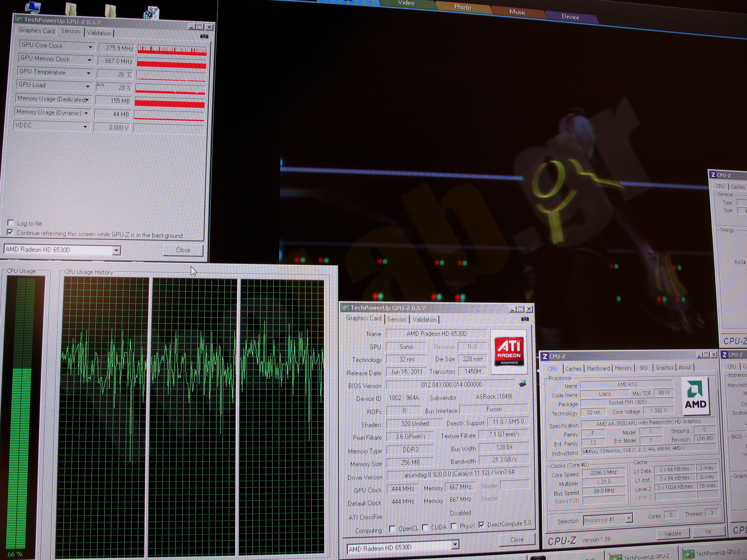The width and height of the screenshot is (747, 560).
Task: Click the ATI Radeon Graphics logo
Action: point(509,351)
